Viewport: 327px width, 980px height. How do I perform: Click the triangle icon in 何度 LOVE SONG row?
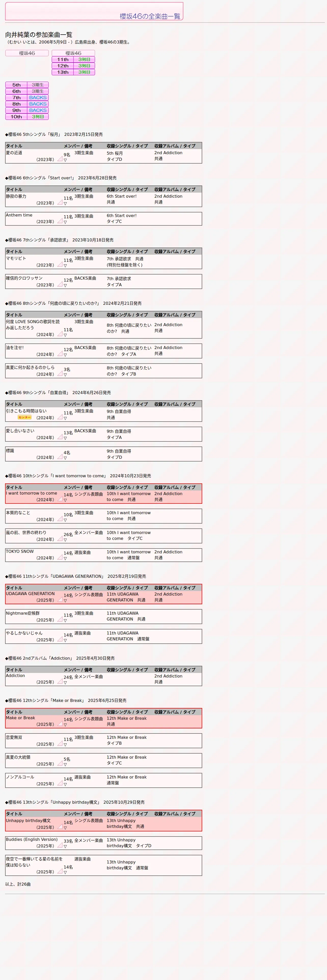coord(60,334)
